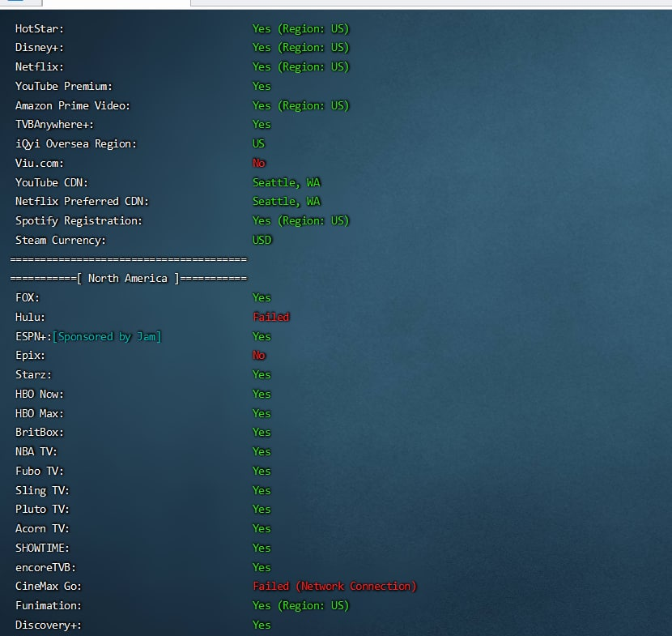The width and height of the screenshot is (672, 636).
Task: Click the Yes result for FOX
Action: [x=262, y=297]
